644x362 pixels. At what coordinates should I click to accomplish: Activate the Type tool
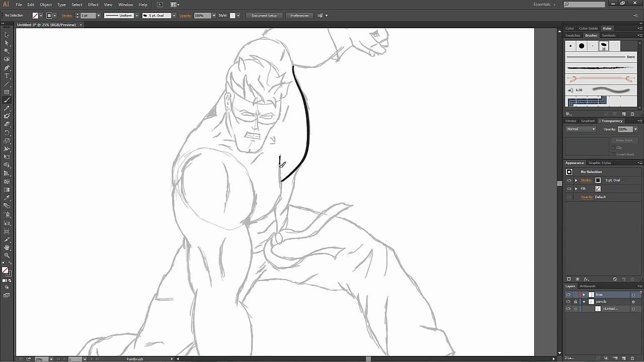point(7,75)
